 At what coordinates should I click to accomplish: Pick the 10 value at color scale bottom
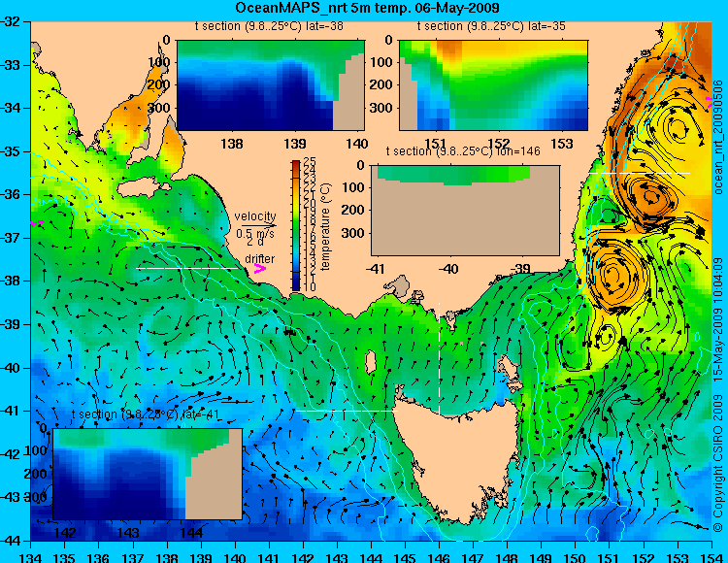pyautogui.click(x=310, y=287)
